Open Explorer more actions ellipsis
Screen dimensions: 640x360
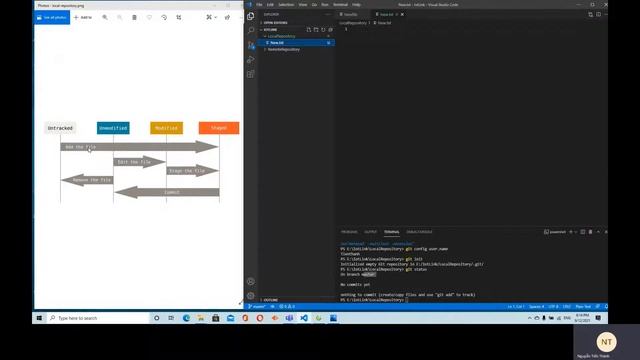tap(328, 14)
